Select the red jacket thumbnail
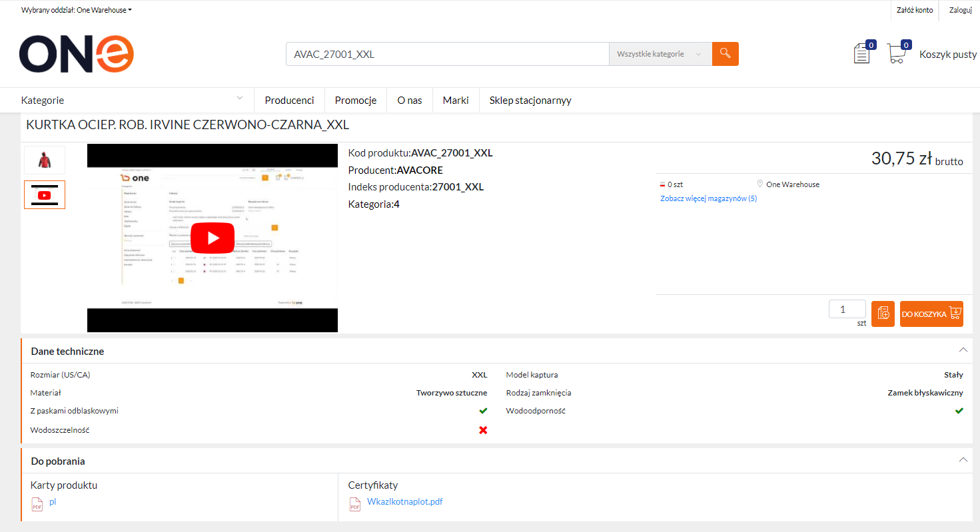 coord(45,160)
